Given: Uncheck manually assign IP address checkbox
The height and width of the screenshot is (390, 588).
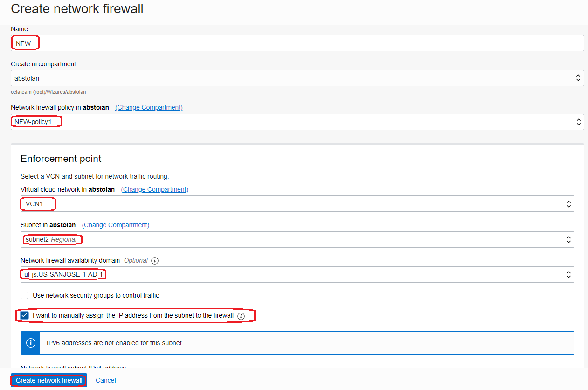Looking at the screenshot, I should tap(24, 316).
